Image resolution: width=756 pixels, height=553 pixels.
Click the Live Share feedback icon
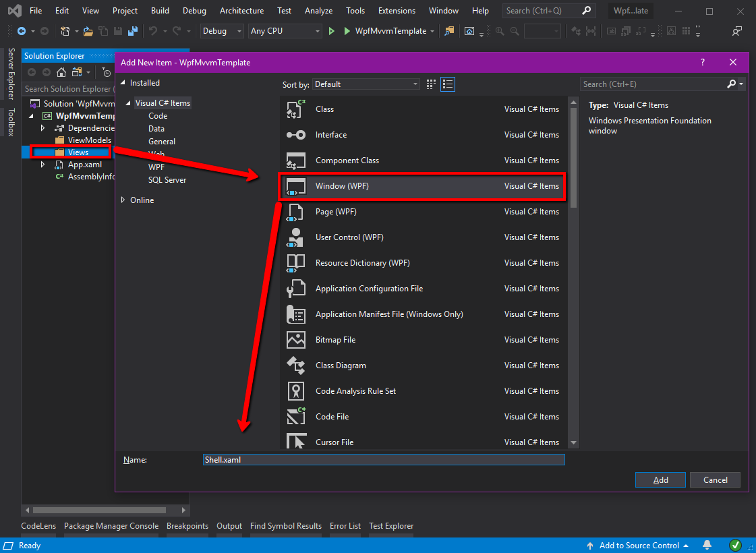click(736, 31)
